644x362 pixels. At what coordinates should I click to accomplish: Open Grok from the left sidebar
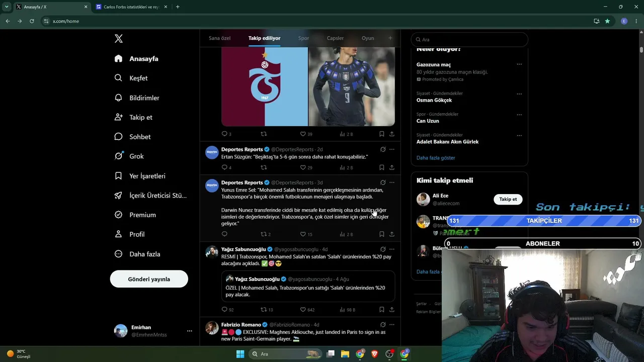pyautogui.click(x=129, y=156)
